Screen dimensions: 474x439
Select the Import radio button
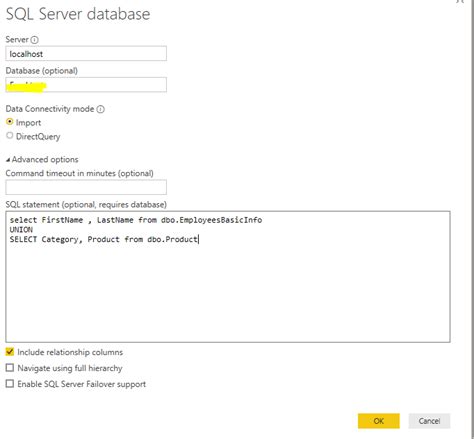(x=10, y=122)
